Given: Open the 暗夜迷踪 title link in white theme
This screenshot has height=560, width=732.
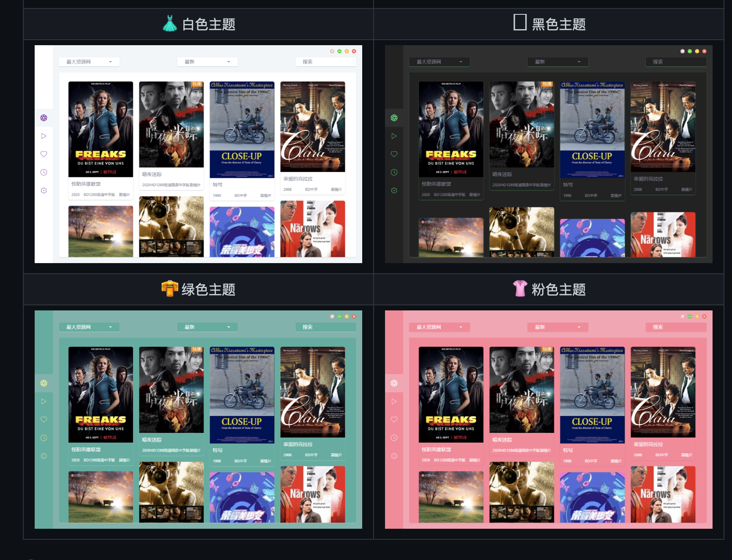Looking at the screenshot, I should (152, 174).
